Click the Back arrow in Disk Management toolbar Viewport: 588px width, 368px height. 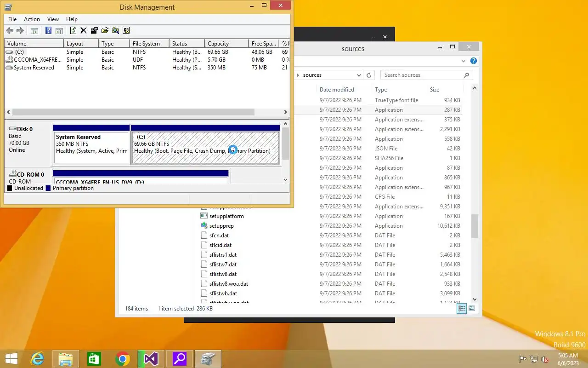pyautogui.click(x=10, y=31)
